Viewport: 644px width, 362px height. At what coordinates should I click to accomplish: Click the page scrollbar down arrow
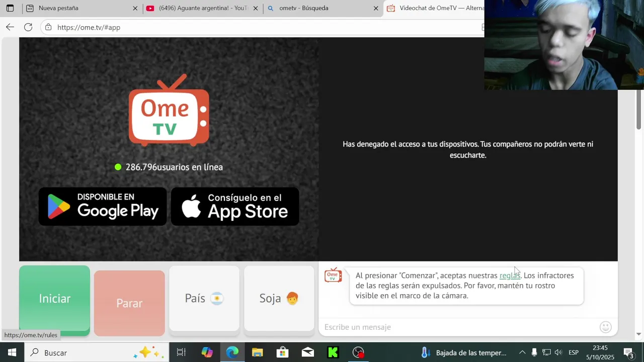click(x=639, y=334)
